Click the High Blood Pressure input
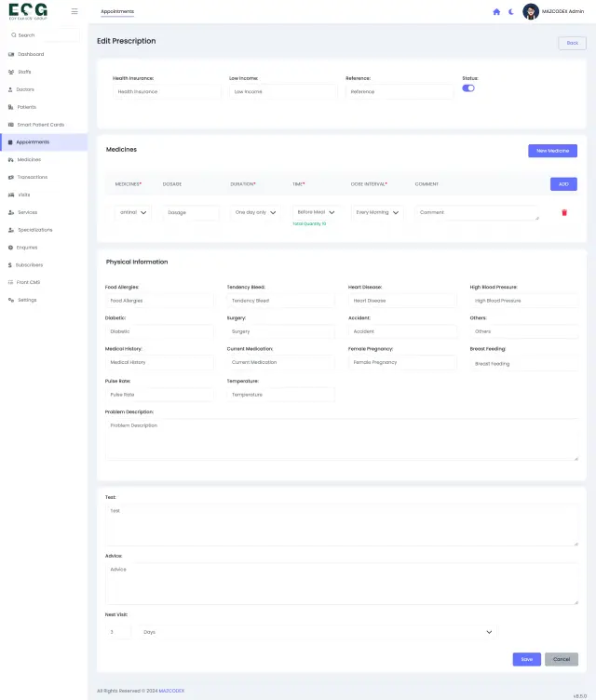 tap(524, 301)
